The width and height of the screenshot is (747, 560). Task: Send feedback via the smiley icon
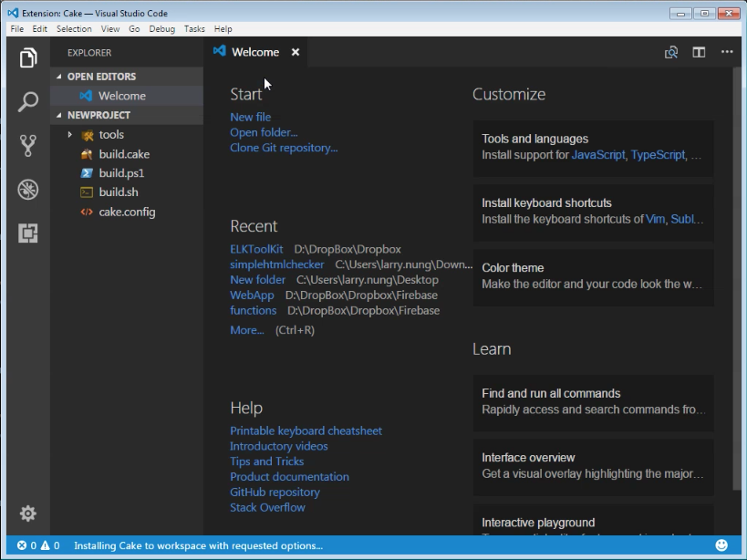point(721,545)
